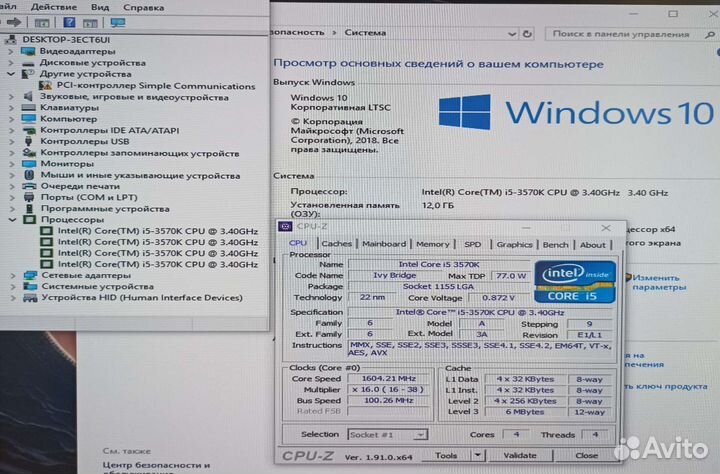Expand the Видеоадаптеры node
Viewport: 720px width, 474px height.
click(x=11, y=51)
